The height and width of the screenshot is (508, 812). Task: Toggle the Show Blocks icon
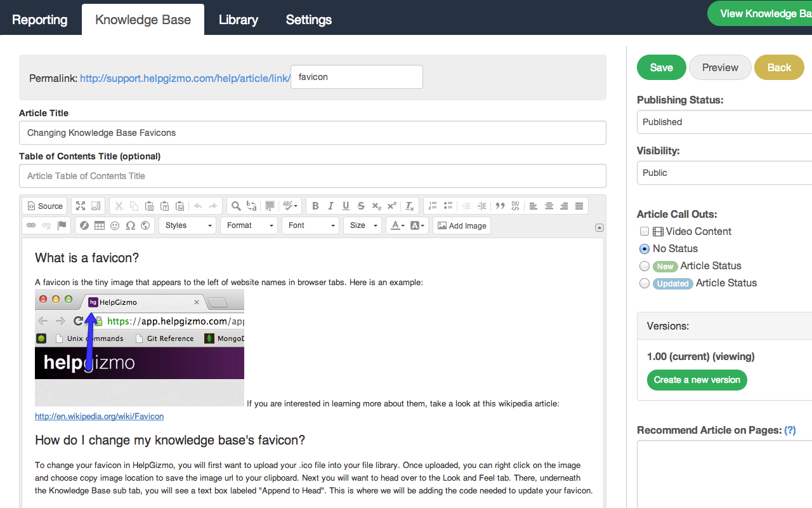coord(96,206)
